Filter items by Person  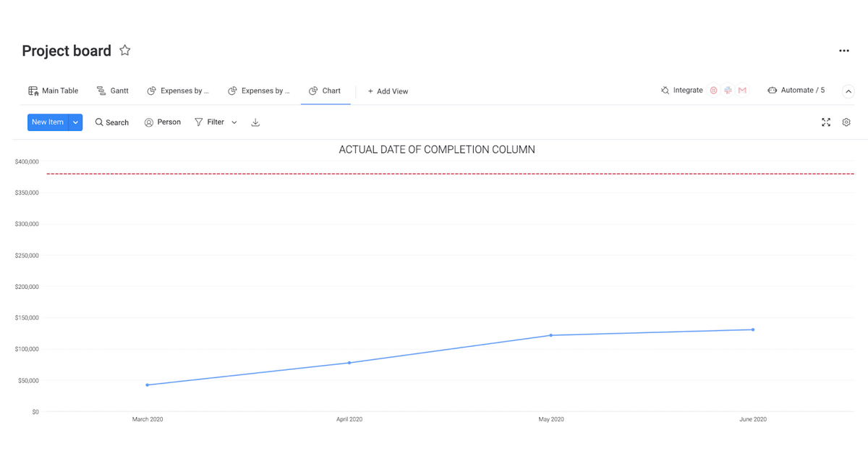[163, 122]
